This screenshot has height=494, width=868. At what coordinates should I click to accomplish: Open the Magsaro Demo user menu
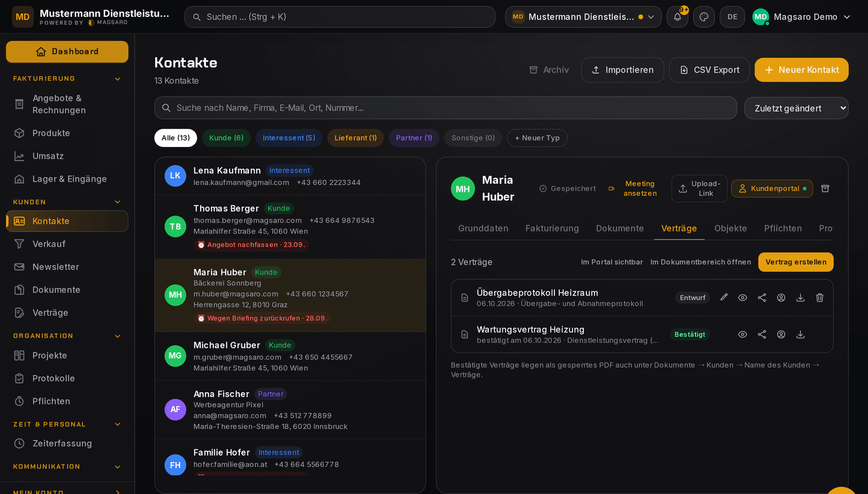point(801,17)
